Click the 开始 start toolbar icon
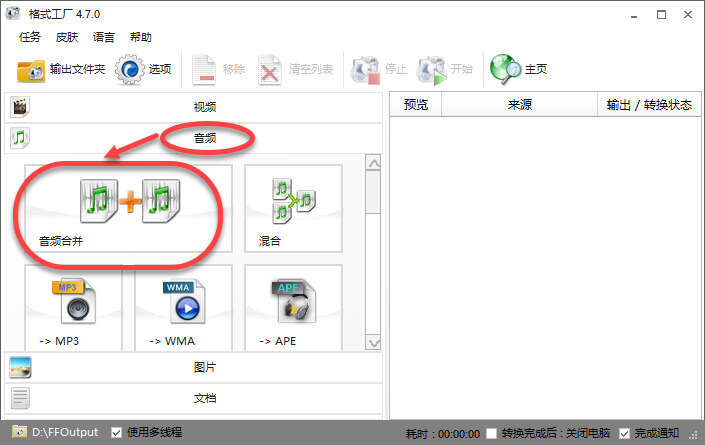The height and width of the screenshot is (445, 705). click(431, 70)
